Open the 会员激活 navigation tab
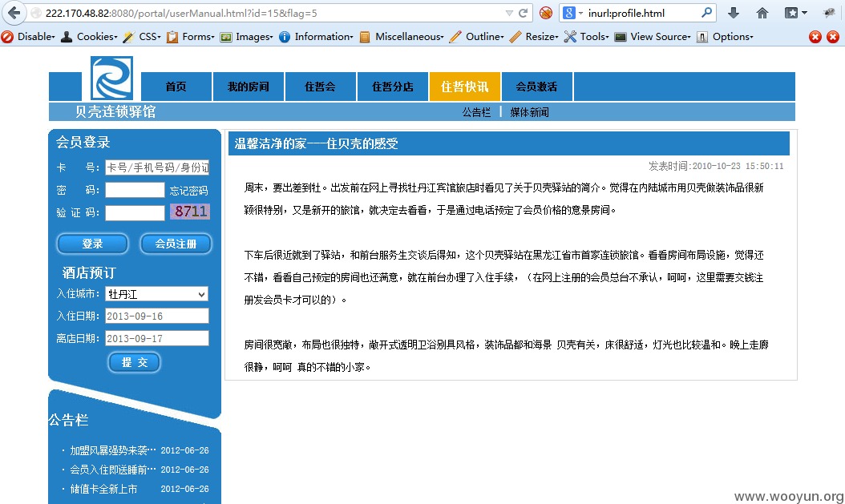The height and width of the screenshot is (504, 845). pos(537,87)
